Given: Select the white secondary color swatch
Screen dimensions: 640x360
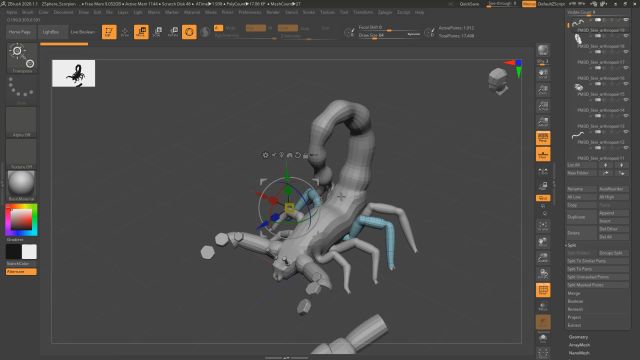Looking at the screenshot, I should pos(29,252).
